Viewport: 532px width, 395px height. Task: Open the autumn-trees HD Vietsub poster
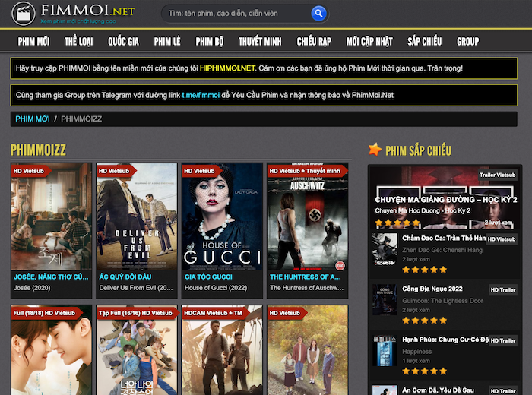click(x=307, y=350)
